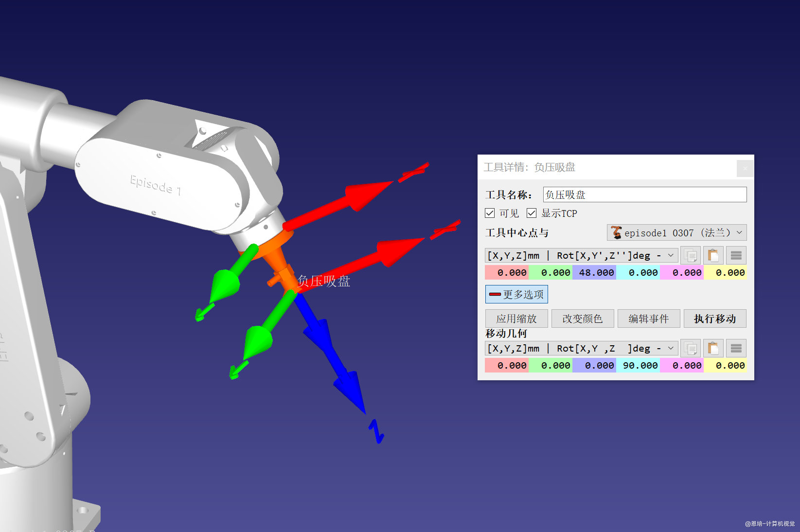Click the TCP Rot X cyan field
Image resolution: width=800 pixels, height=532 pixels.
click(638, 273)
